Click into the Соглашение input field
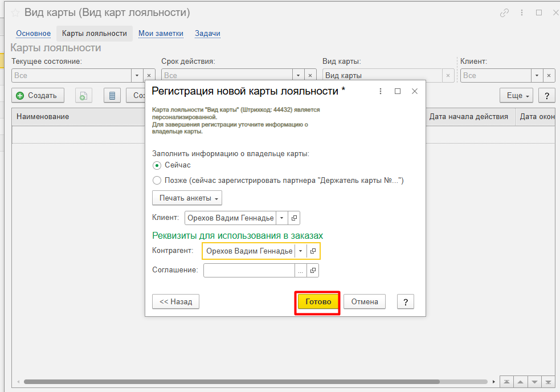The height and width of the screenshot is (392, 560). [x=248, y=271]
